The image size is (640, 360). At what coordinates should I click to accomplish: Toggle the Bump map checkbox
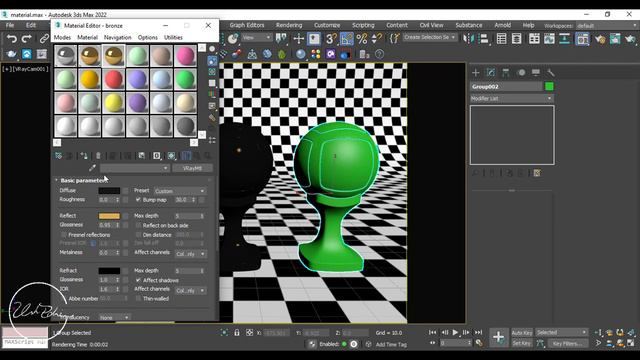tap(138, 200)
